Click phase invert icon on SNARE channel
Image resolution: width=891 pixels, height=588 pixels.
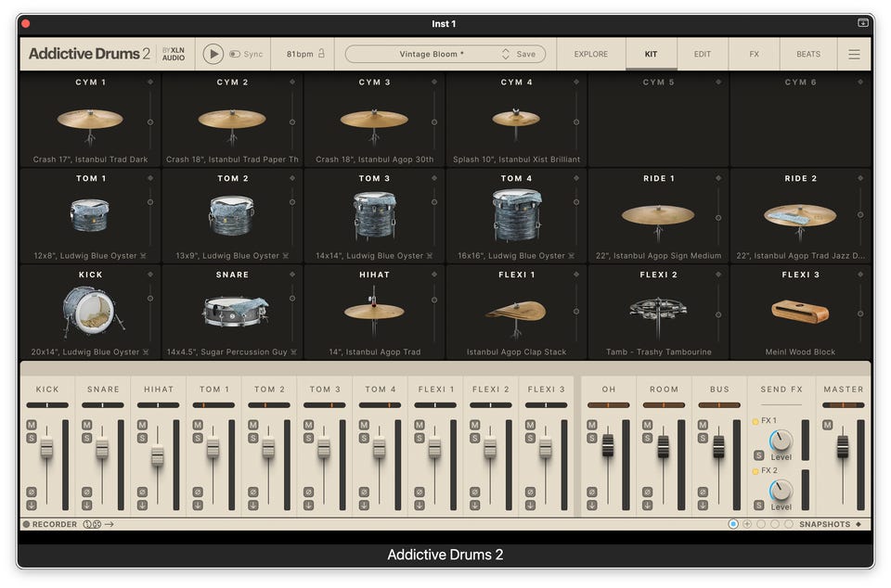point(87,492)
